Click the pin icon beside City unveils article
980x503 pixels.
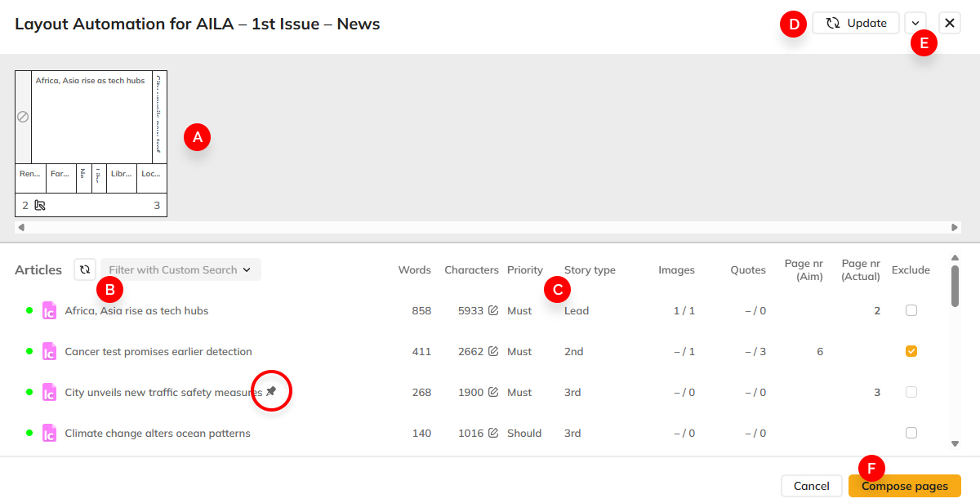click(x=271, y=392)
